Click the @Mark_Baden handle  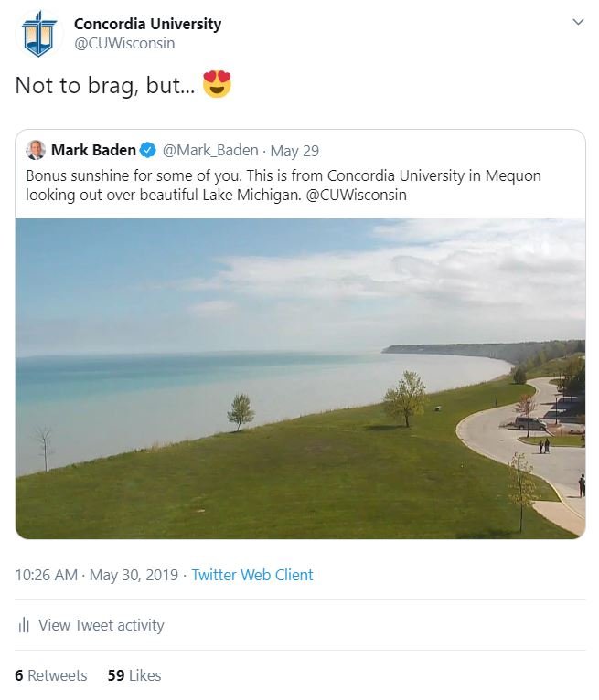click(x=210, y=151)
